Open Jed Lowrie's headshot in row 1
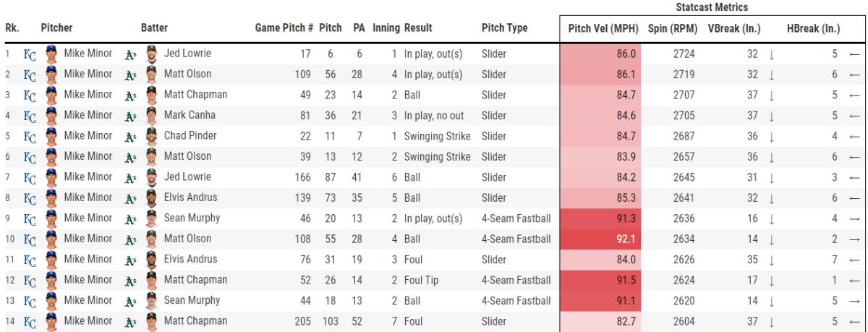Image resolution: width=868 pixels, height=332 pixels. coord(150,53)
